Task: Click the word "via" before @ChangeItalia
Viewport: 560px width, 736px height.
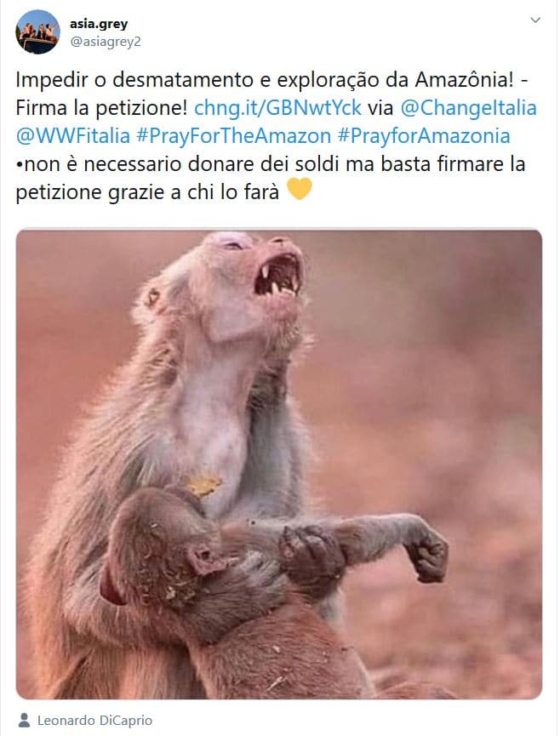Action: coord(380,107)
